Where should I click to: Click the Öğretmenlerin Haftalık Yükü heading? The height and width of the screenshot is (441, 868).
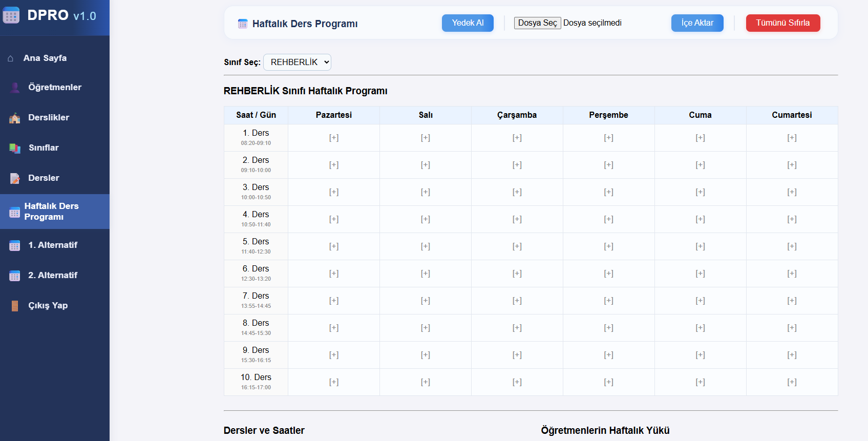(x=605, y=431)
